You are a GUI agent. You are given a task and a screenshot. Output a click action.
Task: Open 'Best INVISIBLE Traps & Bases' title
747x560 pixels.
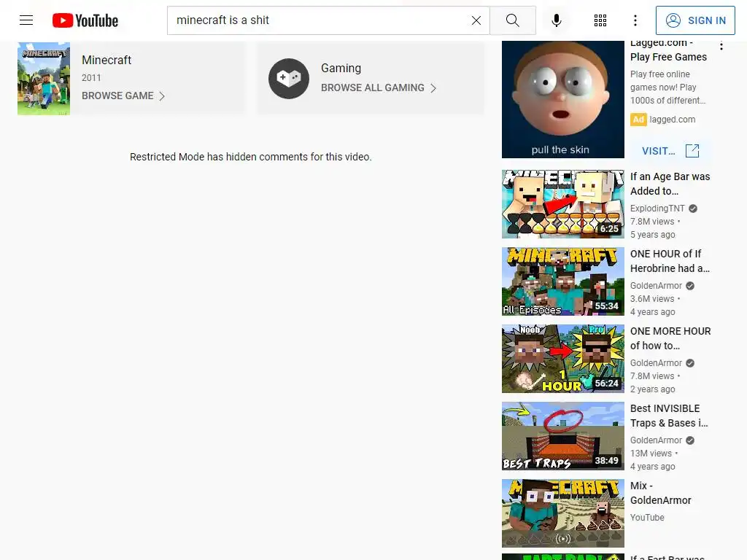669,416
